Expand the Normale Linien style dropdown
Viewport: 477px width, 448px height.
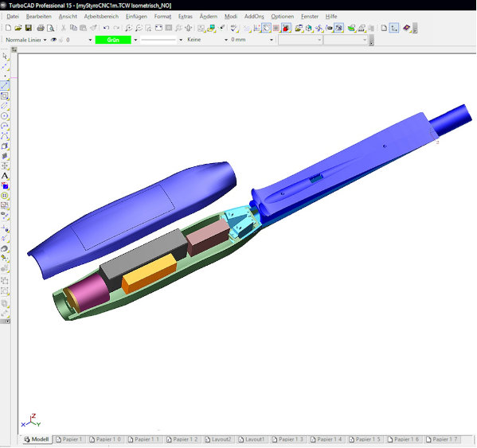45,40
